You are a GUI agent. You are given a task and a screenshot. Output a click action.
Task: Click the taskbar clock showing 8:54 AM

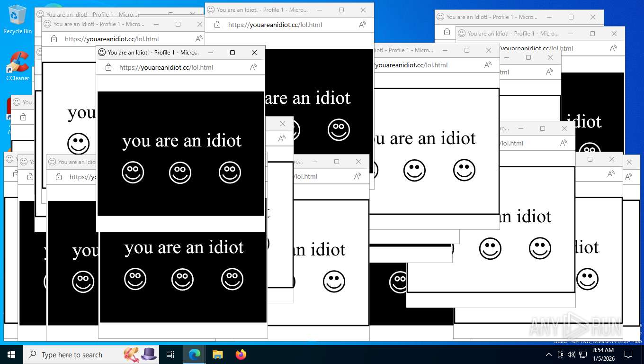pos(603,355)
